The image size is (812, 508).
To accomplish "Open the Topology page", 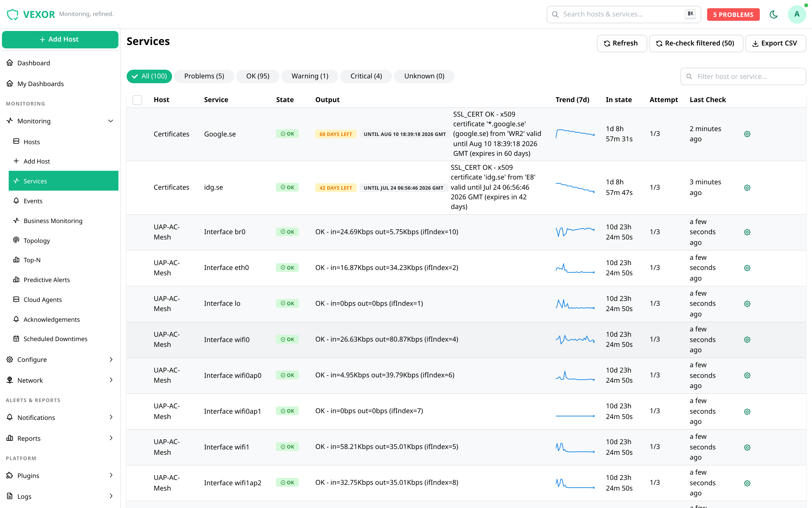I will coord(63,240).
